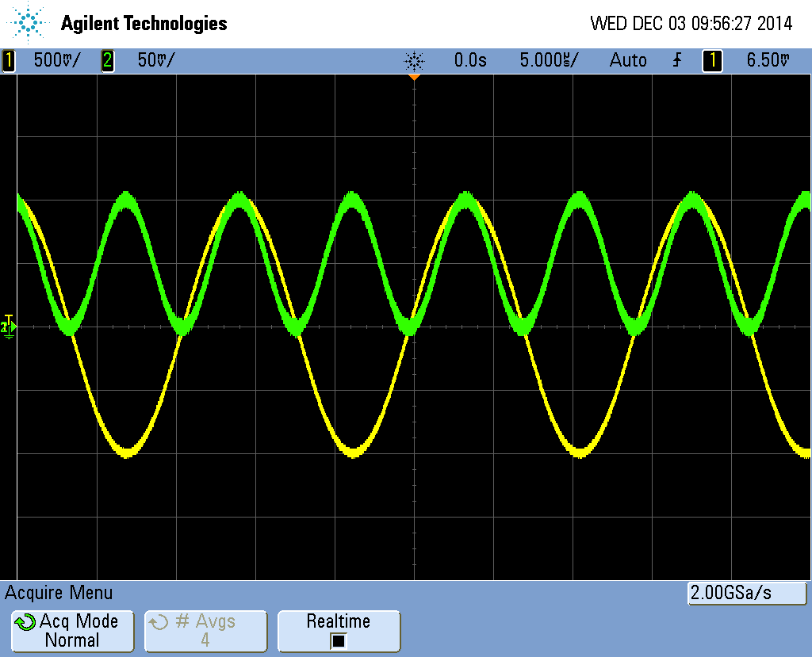
Task: Click the Auto trigger mode indicator
Action: [x=628, y=60]
